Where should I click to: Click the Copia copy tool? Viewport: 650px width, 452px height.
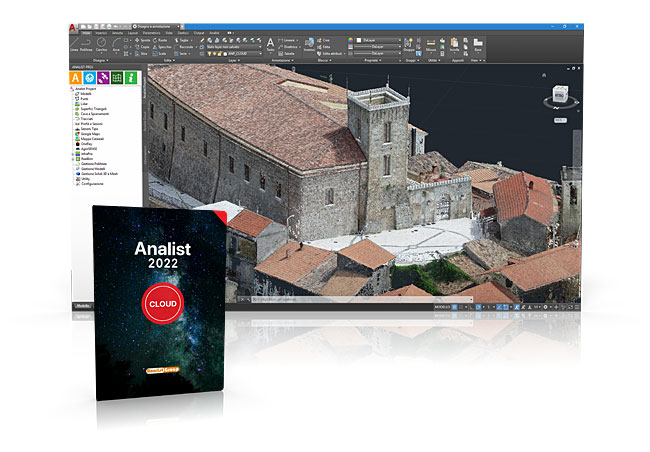pyautogui.click(x=142, y=47)
